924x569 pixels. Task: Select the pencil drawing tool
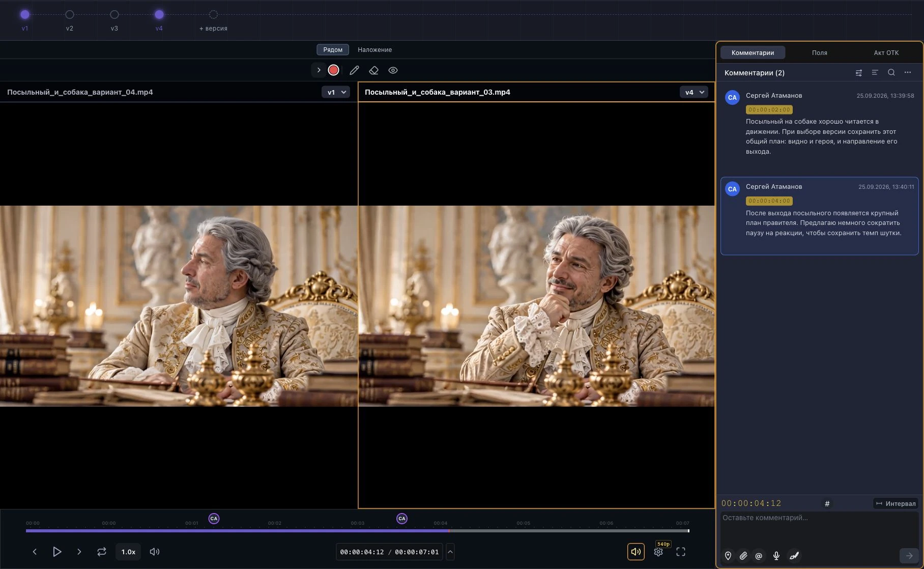click(x=354, y=70)
